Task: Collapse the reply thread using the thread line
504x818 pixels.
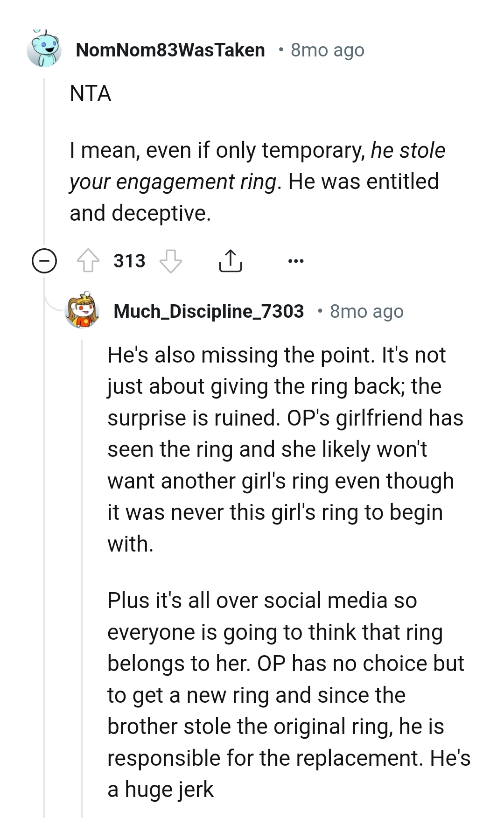Action: click(x=44, y=163)
